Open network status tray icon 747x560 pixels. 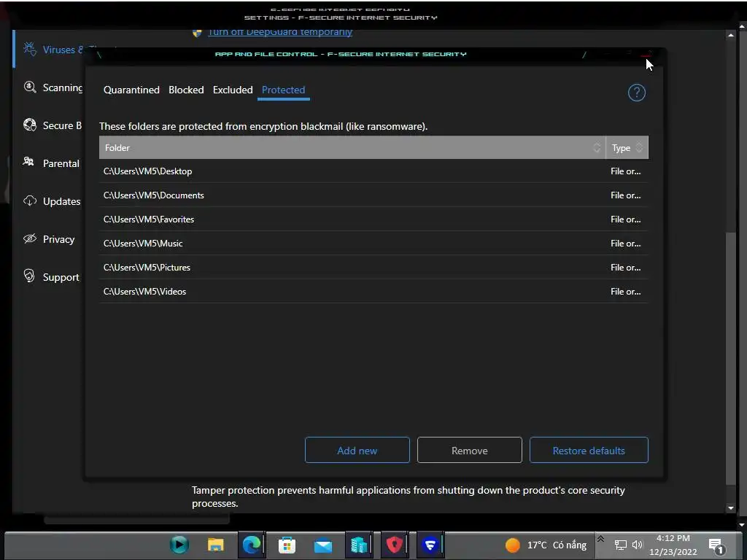coord(621,545)
